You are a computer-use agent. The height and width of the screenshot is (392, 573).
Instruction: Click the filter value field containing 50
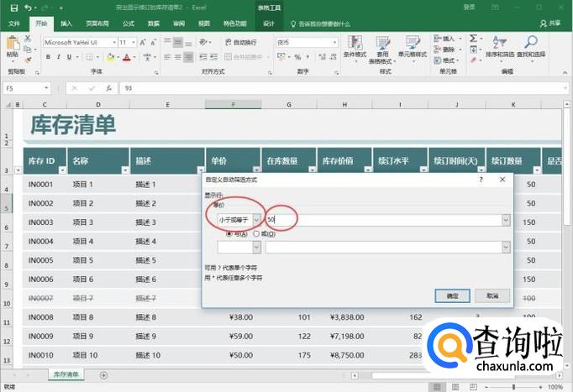[386, 220]
